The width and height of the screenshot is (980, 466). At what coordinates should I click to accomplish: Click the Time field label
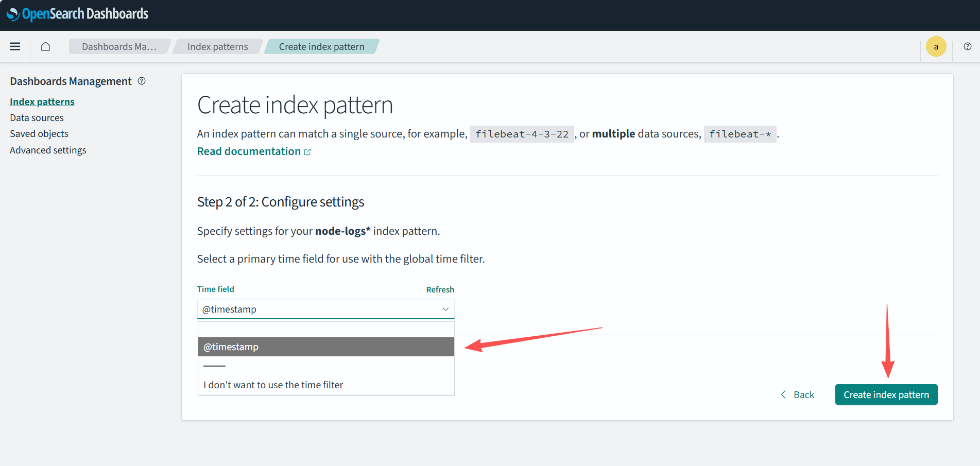pos(216,289)
